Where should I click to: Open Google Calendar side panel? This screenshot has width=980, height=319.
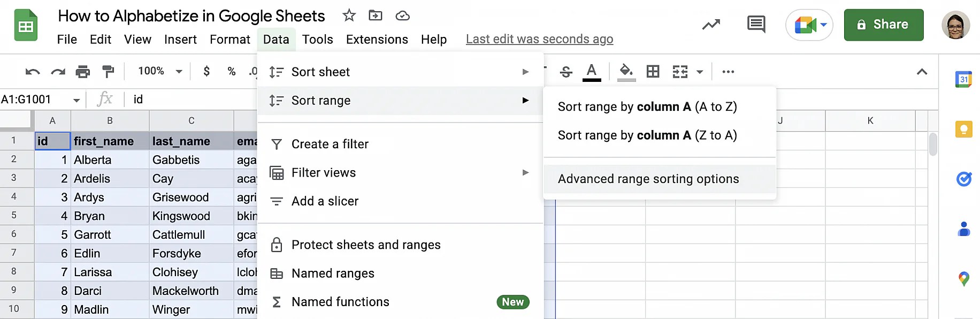coord(963,79)
